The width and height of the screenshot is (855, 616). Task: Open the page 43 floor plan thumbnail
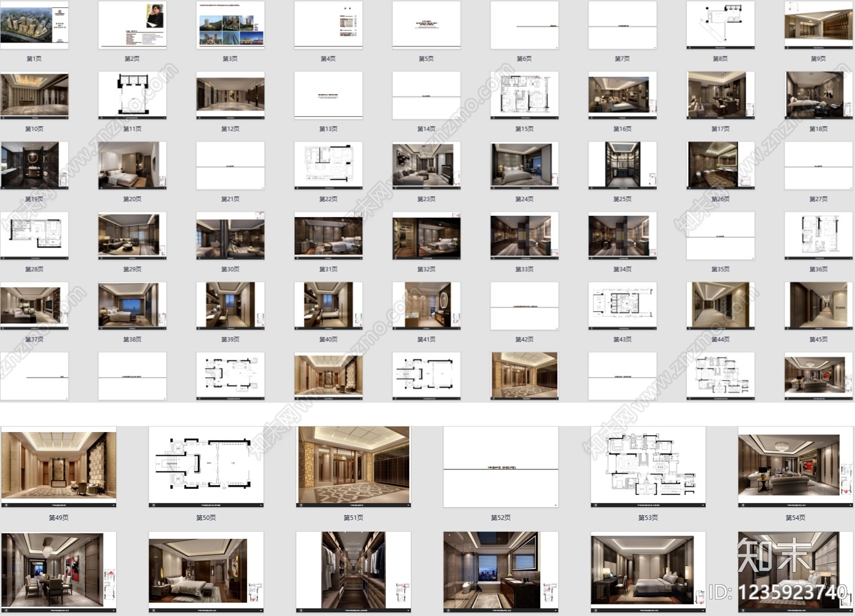[x=623, y=306]
